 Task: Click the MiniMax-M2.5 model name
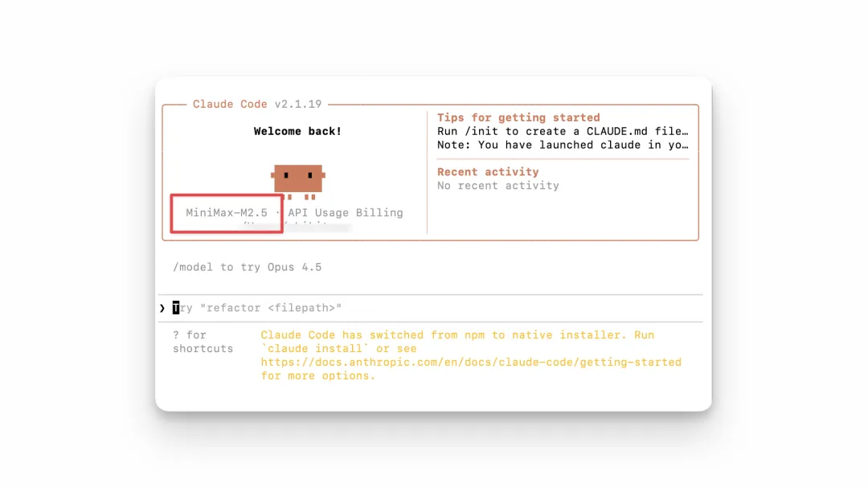coord(227,213)
